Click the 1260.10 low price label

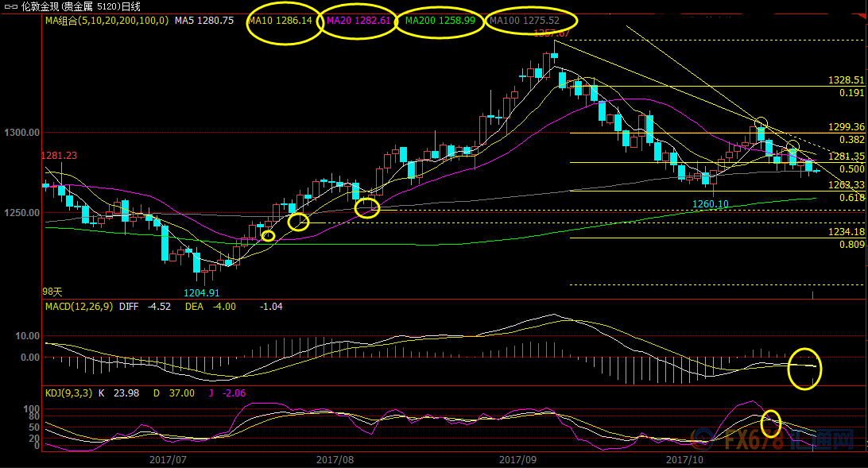click(711, 204)
